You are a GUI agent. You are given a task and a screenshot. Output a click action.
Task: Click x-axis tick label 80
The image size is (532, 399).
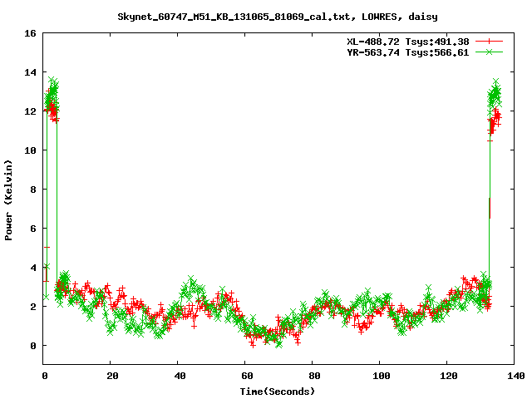tap(314, 376)
